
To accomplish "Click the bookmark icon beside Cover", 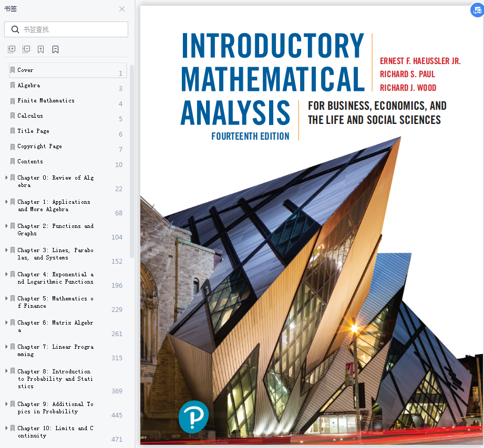I will pyautogui.click(x=13, y=70).
